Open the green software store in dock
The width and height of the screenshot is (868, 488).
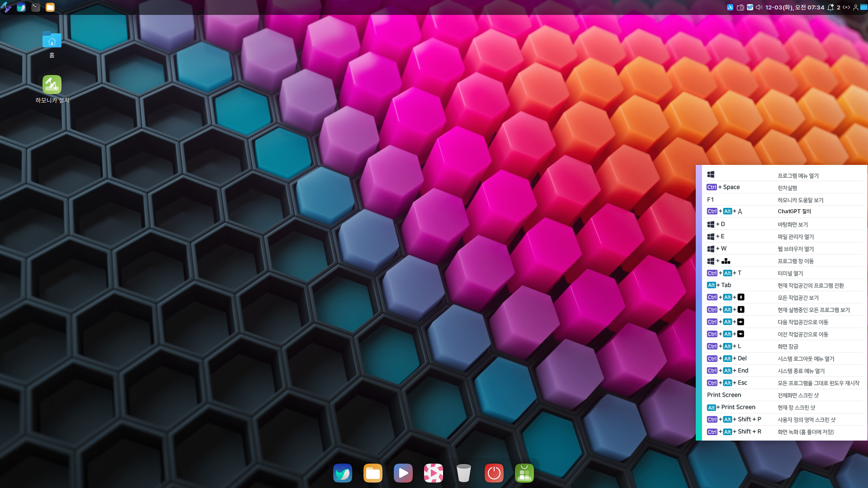click(524, 473)
